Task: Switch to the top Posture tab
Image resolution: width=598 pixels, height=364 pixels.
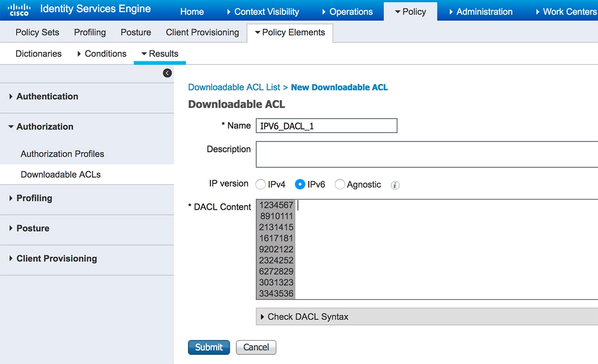Action: (x=136, y=32)
